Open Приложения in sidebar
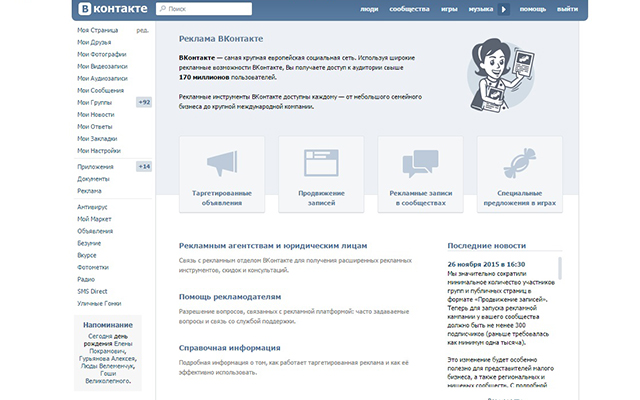Viewport: 640px width, 400px height. (x=96, y=167)
